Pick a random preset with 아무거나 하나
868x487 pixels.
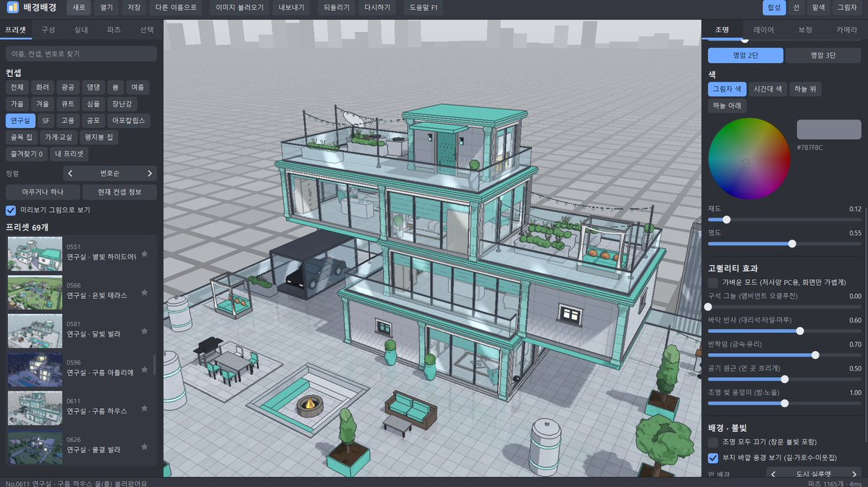43,192
